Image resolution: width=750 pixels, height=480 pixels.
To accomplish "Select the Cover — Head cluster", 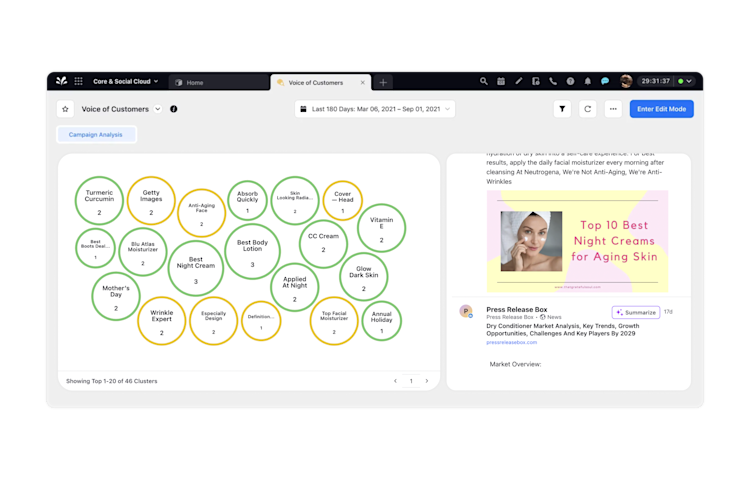I will [x=342, y=200].
